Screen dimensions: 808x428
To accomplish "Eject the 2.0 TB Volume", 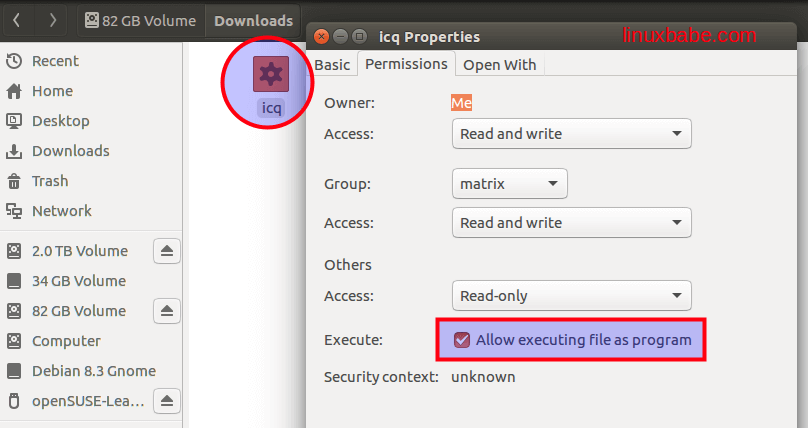I will pyautogui.click(x=167, y=251).
